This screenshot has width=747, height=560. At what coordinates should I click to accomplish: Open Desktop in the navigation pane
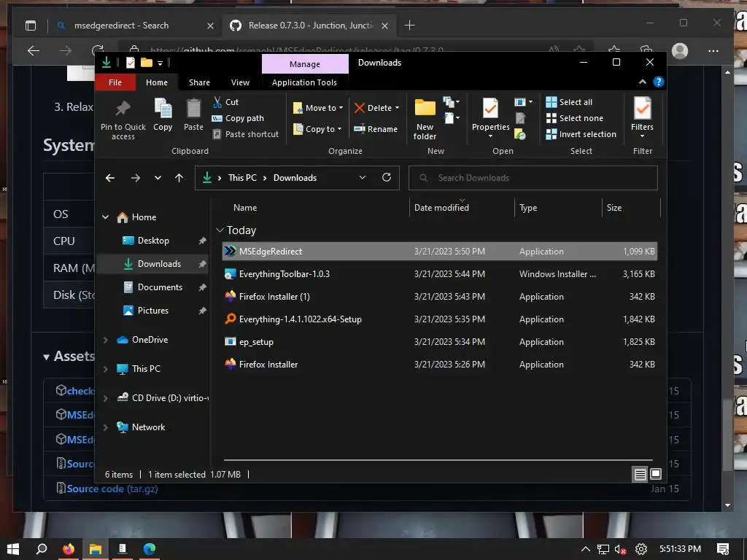[x=153, y=241]
